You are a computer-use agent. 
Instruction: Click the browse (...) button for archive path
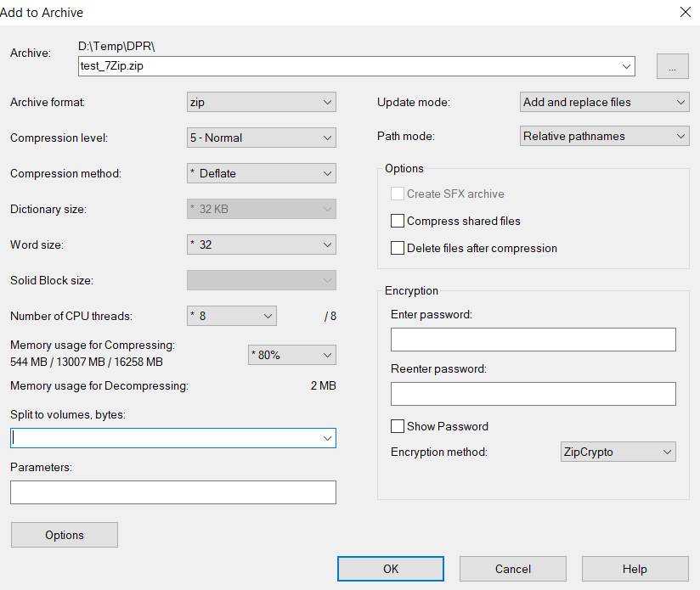click(x=672, y=67)
